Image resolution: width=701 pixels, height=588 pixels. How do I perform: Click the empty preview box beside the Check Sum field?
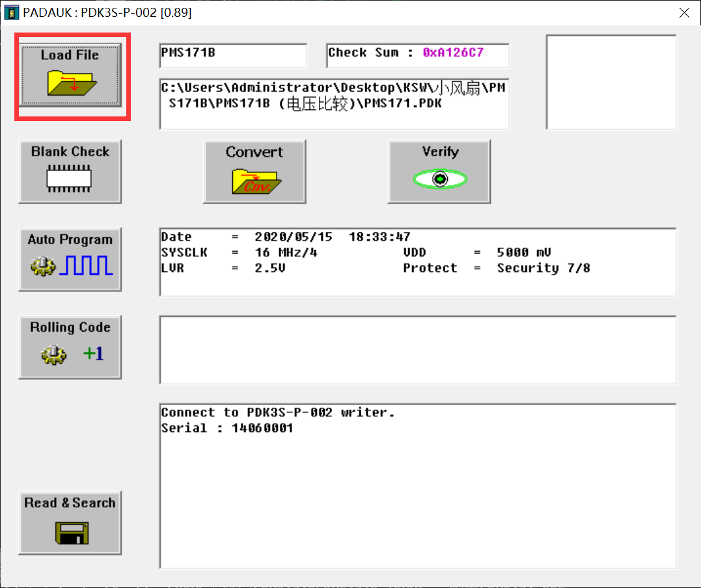pyautogui.click(x=611, y=82)
